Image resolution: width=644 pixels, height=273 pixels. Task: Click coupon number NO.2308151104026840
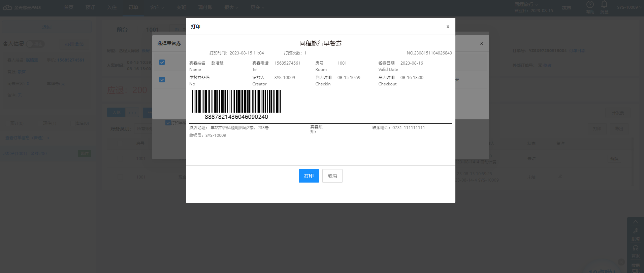[x=429, y=53]
